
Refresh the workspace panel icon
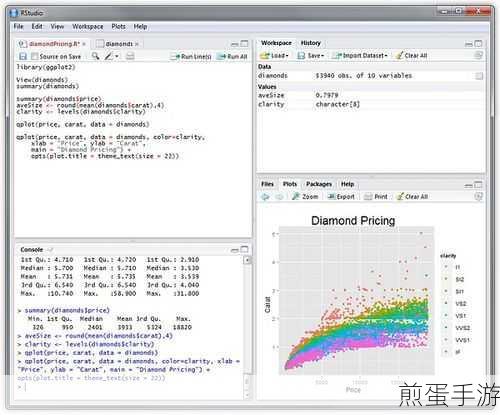pyautogui.click(x=478, y=55)
